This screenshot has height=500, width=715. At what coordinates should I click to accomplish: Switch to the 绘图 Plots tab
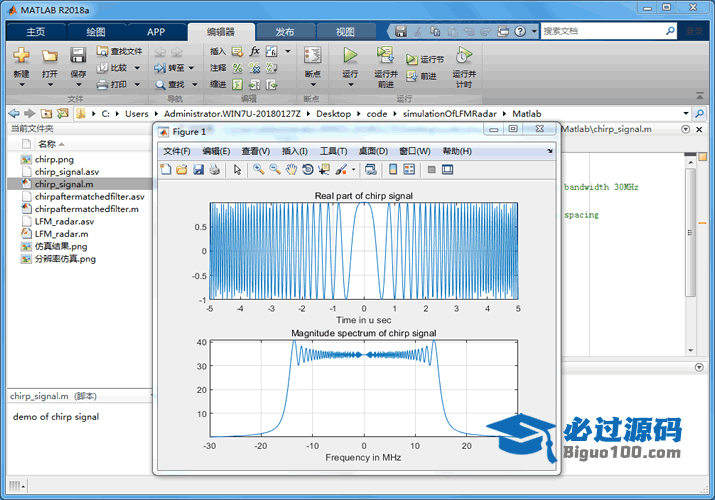point(96,31)
